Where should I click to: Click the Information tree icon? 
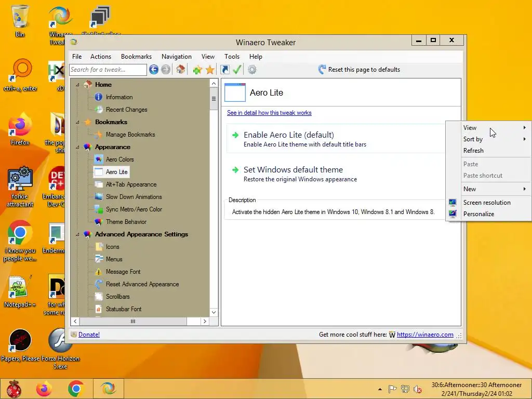point(98,97)
